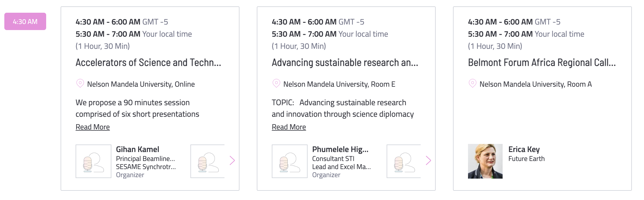Click the location pin icon for Room A
The width and height of the screenshot is (644, 200).
click(472, 84)
